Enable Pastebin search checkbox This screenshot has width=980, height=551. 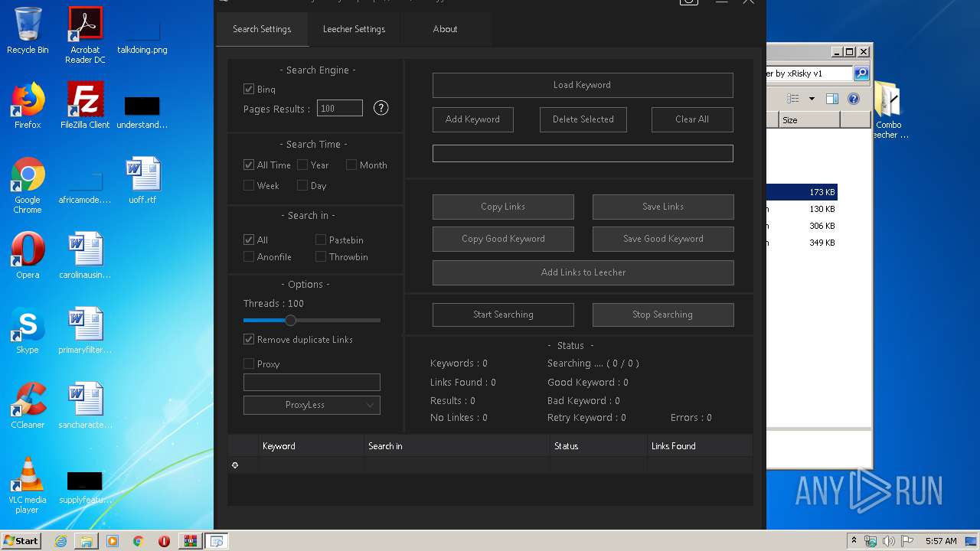tap(321, 240)
